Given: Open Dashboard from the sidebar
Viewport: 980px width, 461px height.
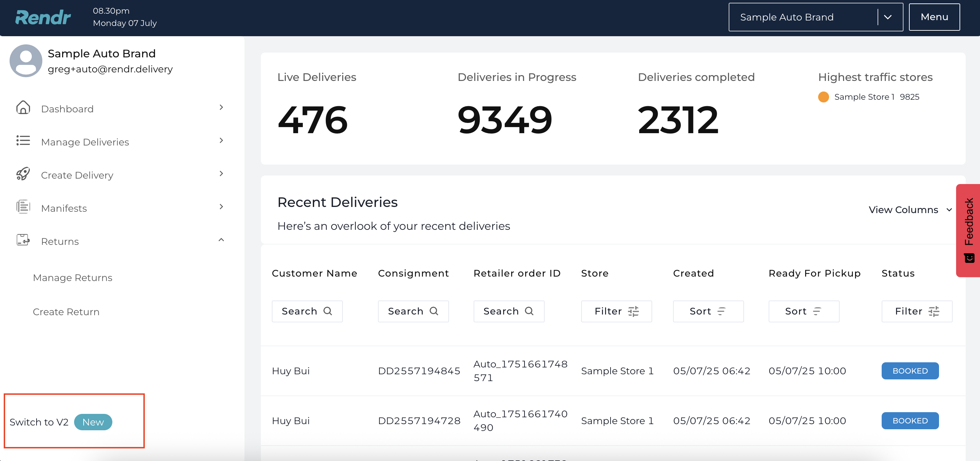Looking at the screenshot, I should (67, 109).
